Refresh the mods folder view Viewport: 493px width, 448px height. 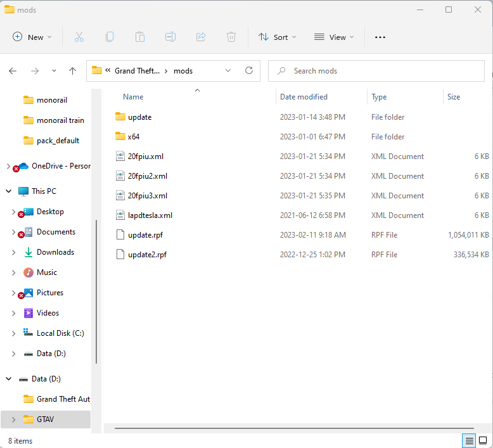click(x=249, y=71)
